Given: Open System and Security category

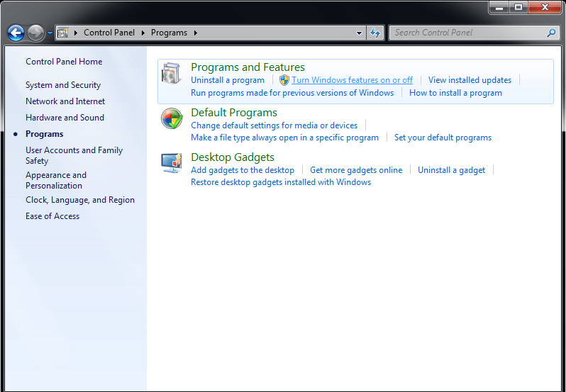Looking at the screenshot, I should (x=63, y=85).
